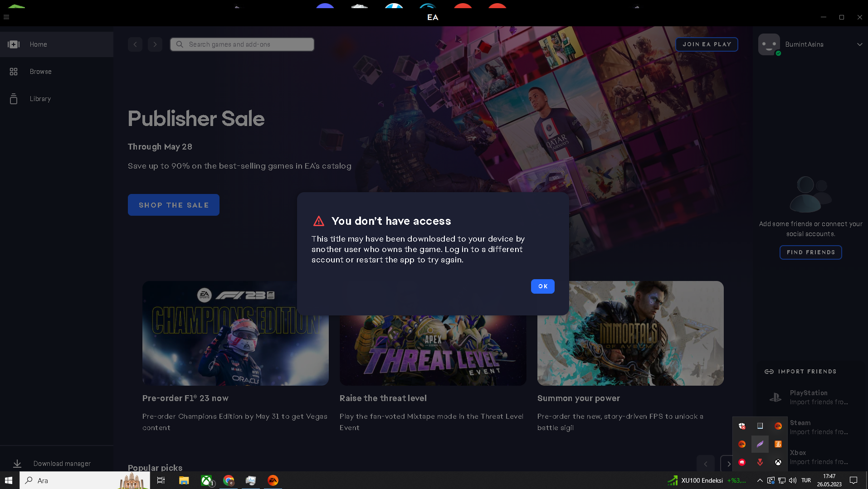Open Xbox app from the taskbar
The height and width of the screenshot is (489, 868).
[207, 480]
